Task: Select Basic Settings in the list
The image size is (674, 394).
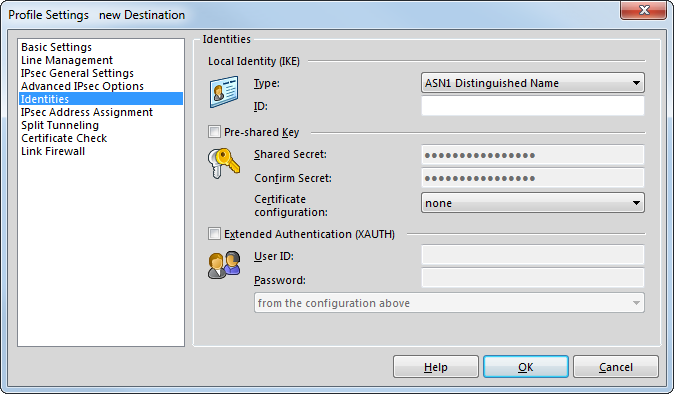Action: click(x=56, y=47)
